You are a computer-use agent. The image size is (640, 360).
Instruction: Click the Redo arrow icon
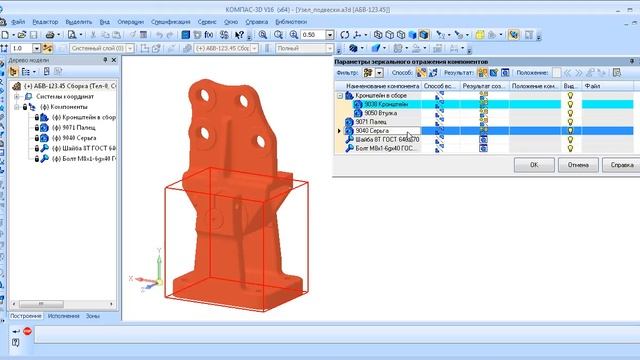tap(170, 35)
